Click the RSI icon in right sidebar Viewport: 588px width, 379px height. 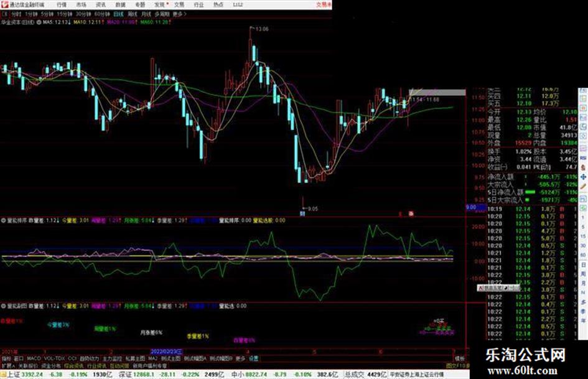pyautogui.click(x=583, y=158)
